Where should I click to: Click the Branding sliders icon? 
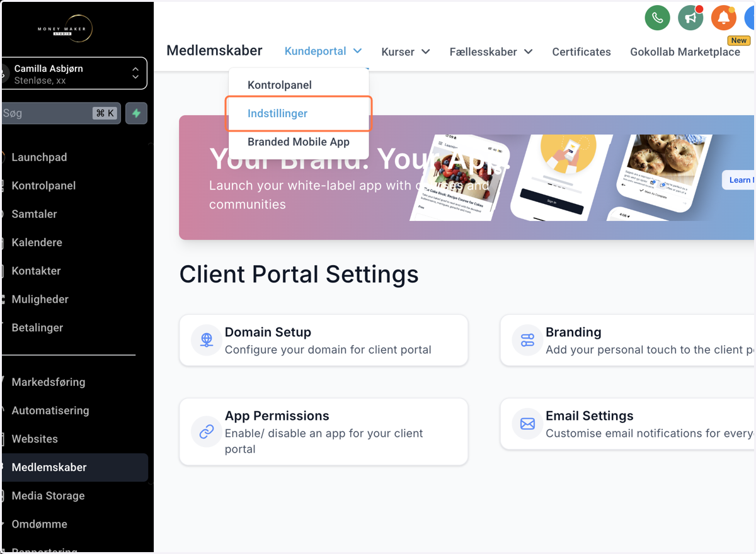pos(527,341)
